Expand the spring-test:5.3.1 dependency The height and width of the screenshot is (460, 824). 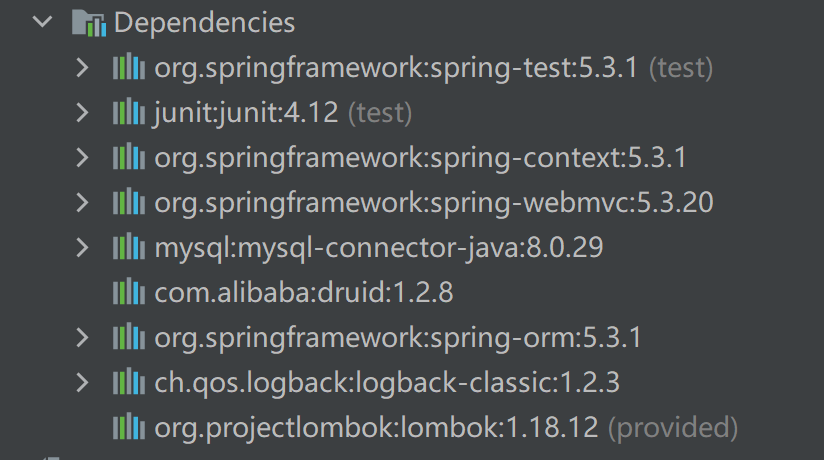[x=82, y=68]
